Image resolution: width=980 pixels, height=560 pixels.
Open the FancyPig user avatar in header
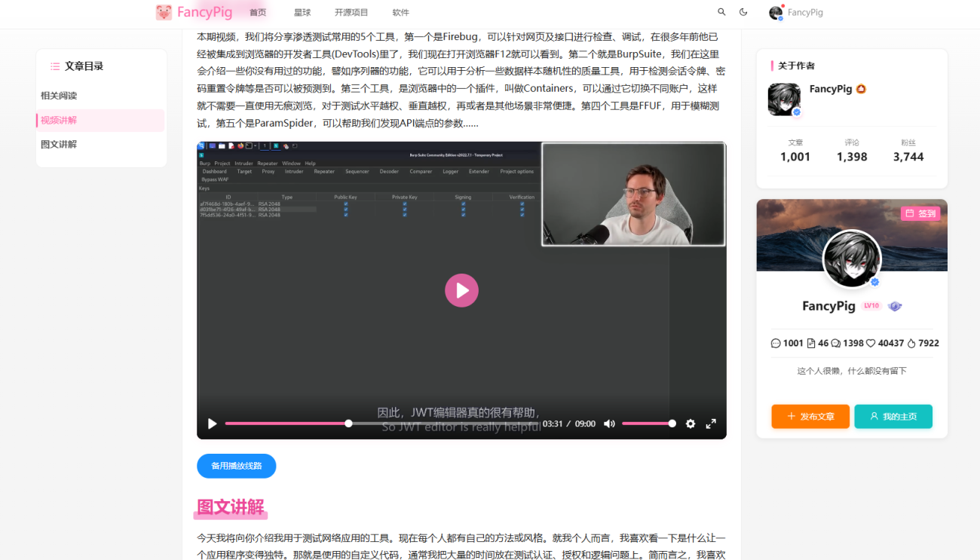pyautogui.click(x=776, y=13)
